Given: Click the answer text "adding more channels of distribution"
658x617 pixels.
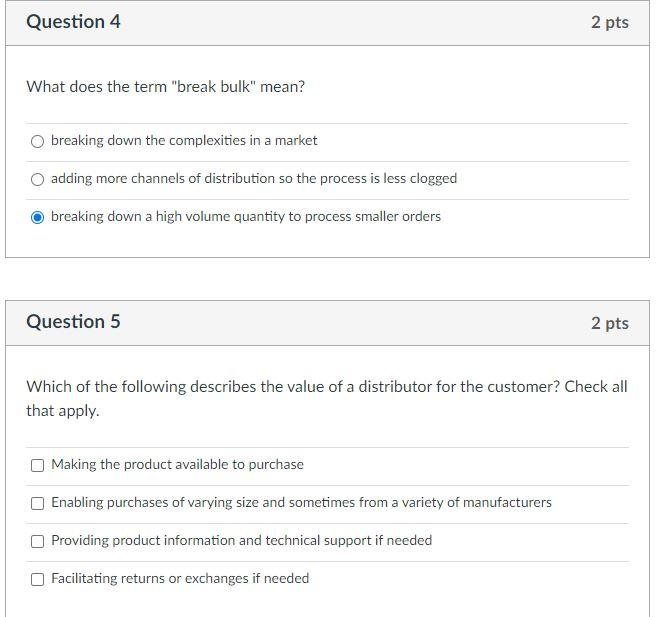Looking at the screenshot, I should pos(254,179).
